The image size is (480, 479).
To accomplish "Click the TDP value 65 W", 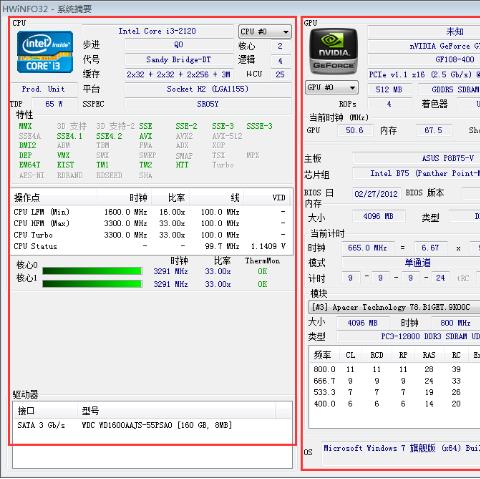I will click(x=54, y=104).
